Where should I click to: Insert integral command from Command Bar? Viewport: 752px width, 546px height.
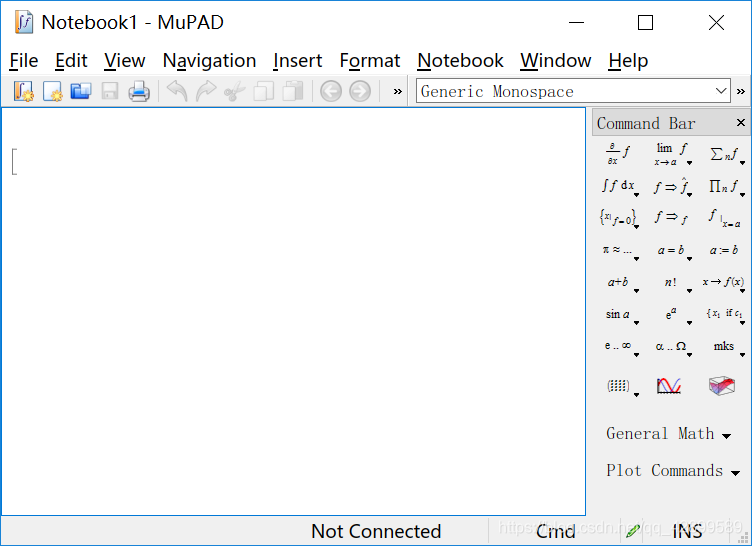click(618, 186)
